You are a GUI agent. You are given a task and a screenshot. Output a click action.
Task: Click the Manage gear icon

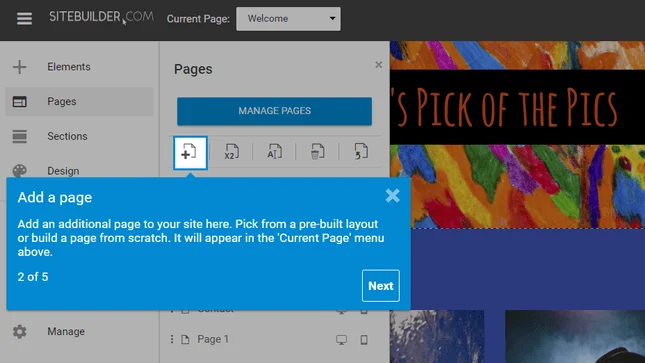(x=19, y=331)
